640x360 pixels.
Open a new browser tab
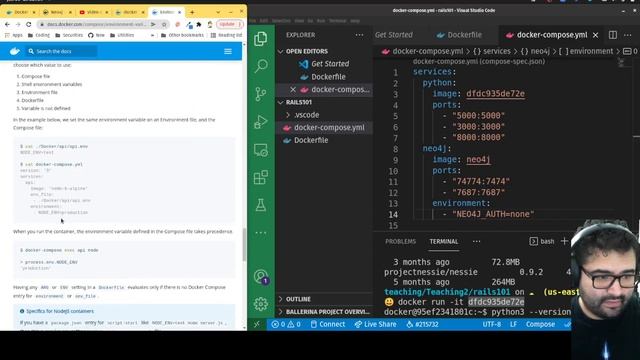click(192, 12)
